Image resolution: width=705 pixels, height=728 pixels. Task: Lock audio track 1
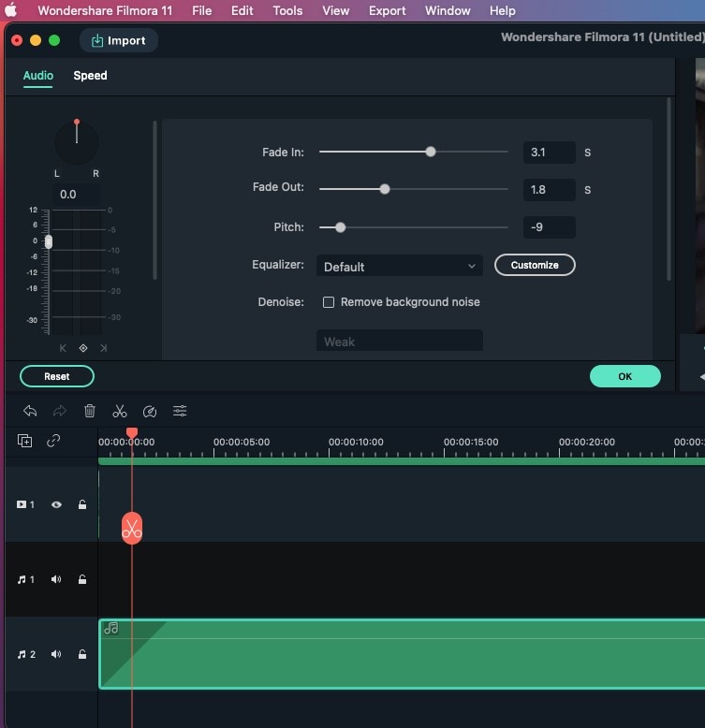coord(82,579)
